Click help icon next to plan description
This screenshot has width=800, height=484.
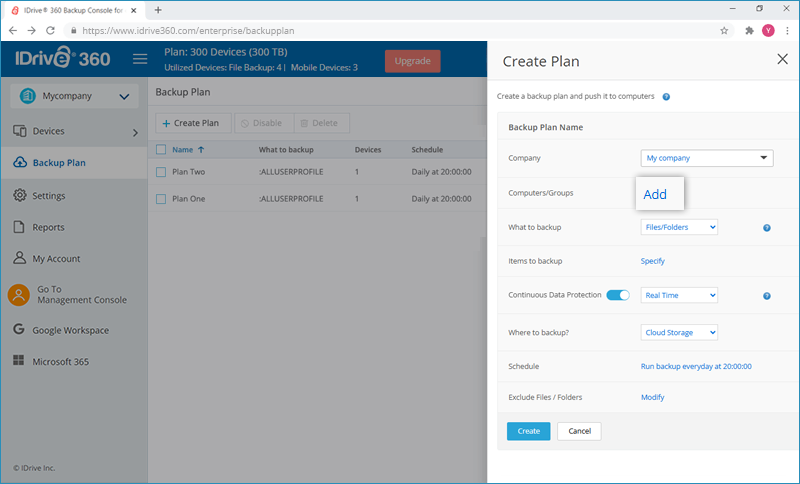[x=666, y=97]
